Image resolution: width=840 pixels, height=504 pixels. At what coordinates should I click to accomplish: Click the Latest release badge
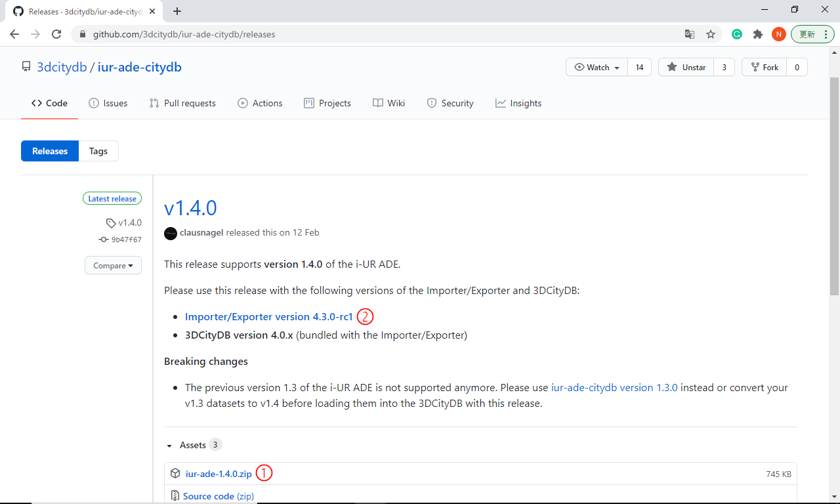point(112,199)
